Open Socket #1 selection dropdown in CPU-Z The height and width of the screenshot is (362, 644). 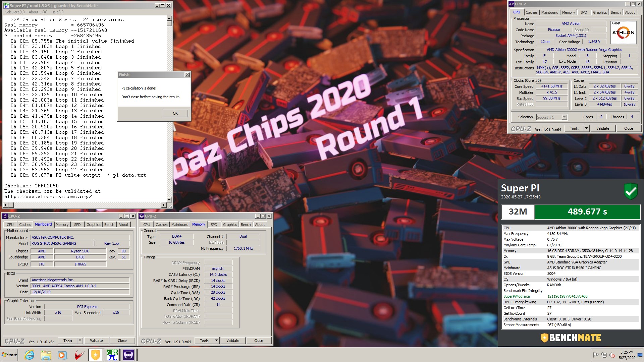pos(564,117)
